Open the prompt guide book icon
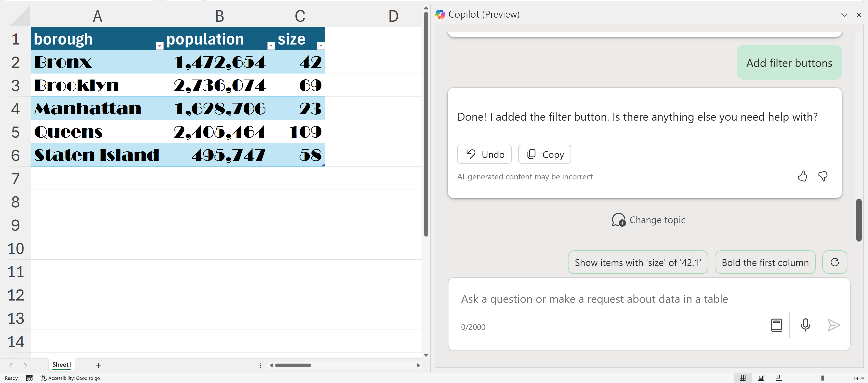868x383 pixels. [x=776, y=325]
